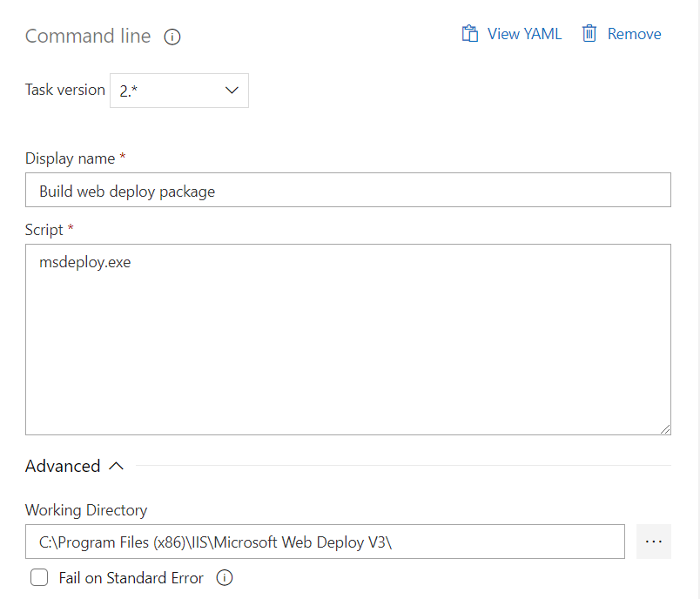Click the clipboard icon for View YAML
700x599 pixels.
[470, 34]
